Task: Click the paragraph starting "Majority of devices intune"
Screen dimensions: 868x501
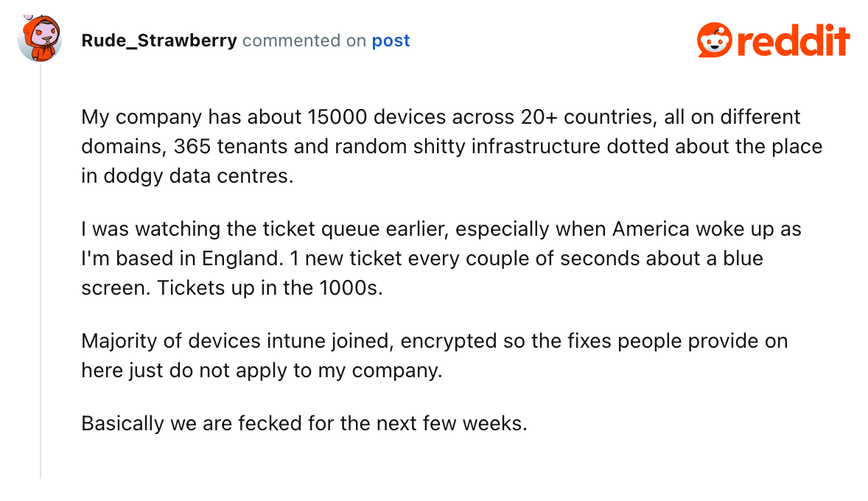Action: 435,355
